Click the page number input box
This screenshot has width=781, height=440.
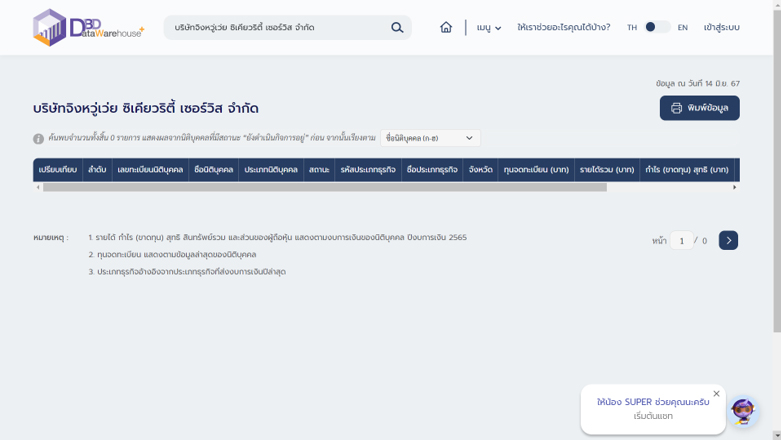pyautogui.click(x=681, y=241)
